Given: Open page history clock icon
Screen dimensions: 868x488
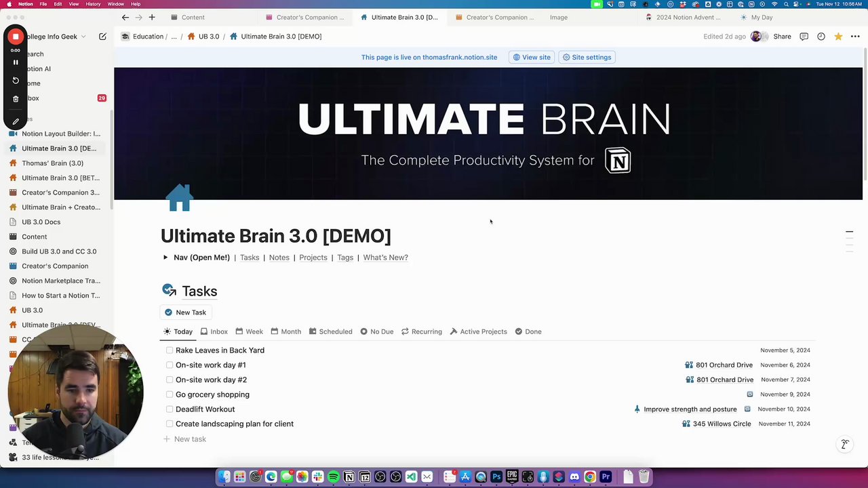Looking at the screenshot, I should pos(821,37).
